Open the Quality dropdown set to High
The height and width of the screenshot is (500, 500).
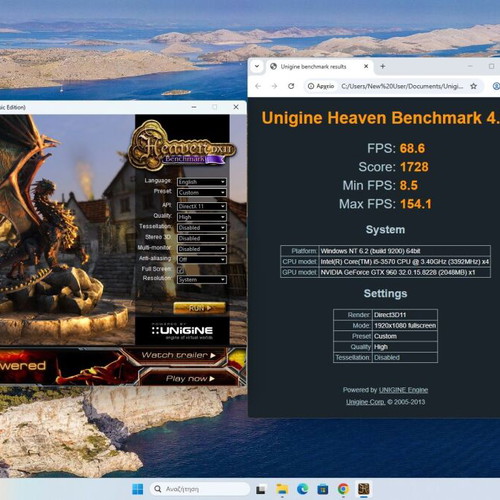pos(202,217)
